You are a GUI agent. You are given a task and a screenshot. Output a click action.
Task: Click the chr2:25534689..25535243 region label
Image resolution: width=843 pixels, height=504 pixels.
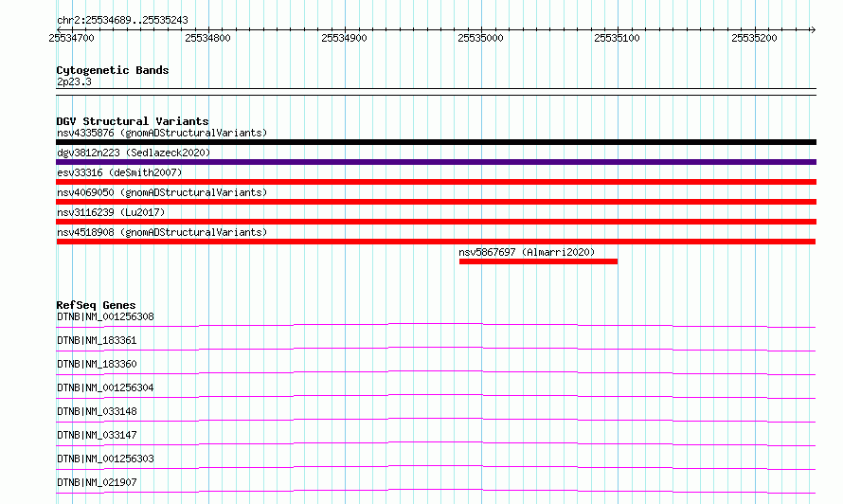[122, 20]
